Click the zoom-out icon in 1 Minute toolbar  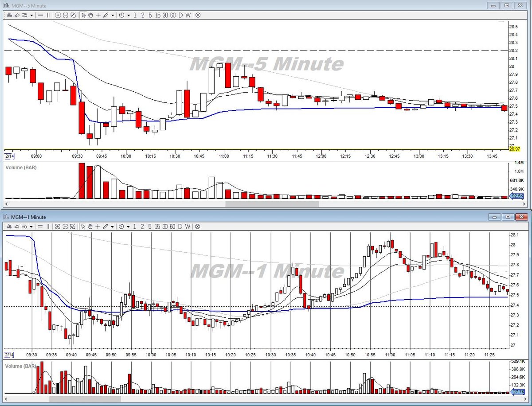point(66,226)
